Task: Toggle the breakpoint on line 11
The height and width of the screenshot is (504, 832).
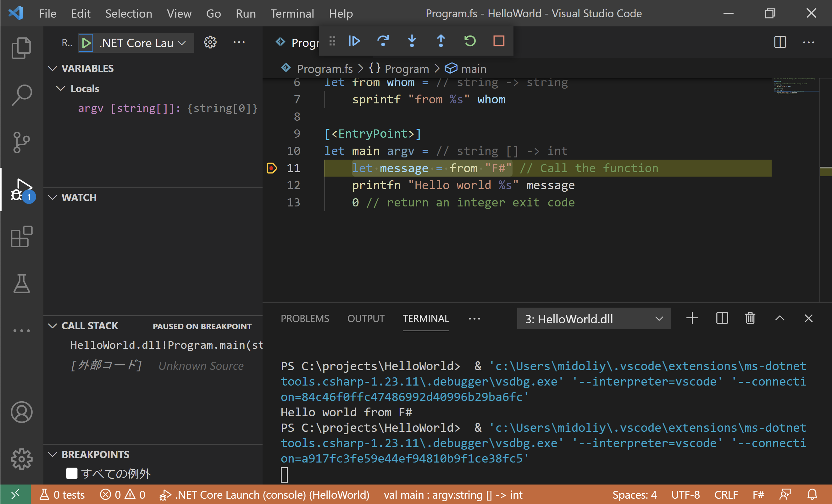Action: click(x=272, y=168)
